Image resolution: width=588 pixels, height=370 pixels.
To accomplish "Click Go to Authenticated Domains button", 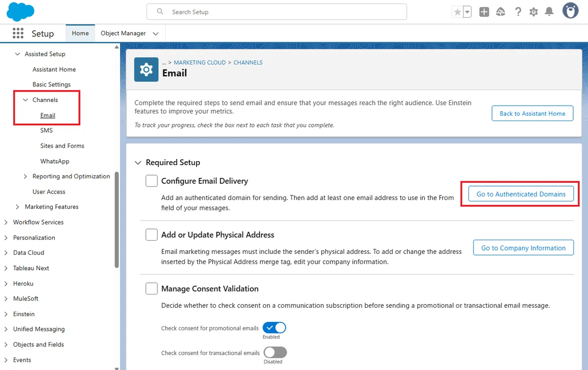I will coord(521,194).
